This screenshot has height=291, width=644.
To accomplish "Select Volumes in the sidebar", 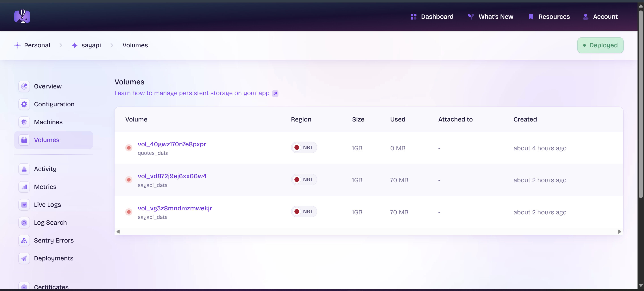I will 53,140.
